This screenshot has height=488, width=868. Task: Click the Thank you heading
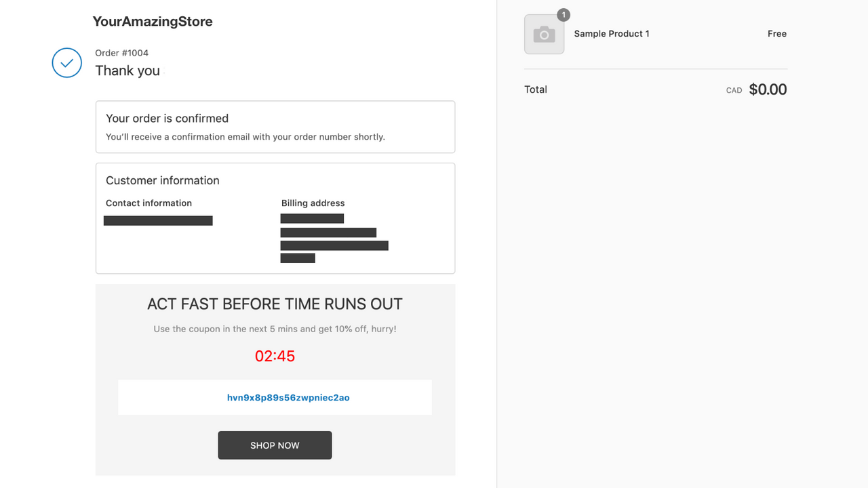click(x=127, y=70)
